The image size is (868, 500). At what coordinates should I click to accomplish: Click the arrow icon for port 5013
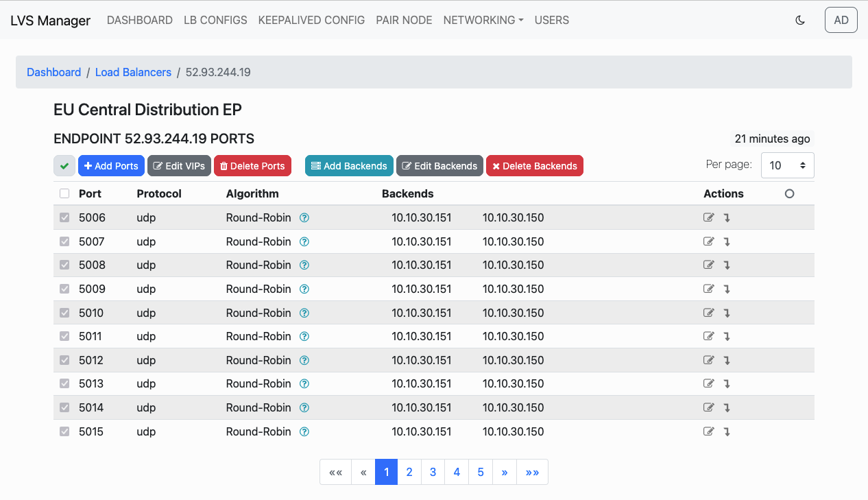pyautogui.click(x=727, y=384)
